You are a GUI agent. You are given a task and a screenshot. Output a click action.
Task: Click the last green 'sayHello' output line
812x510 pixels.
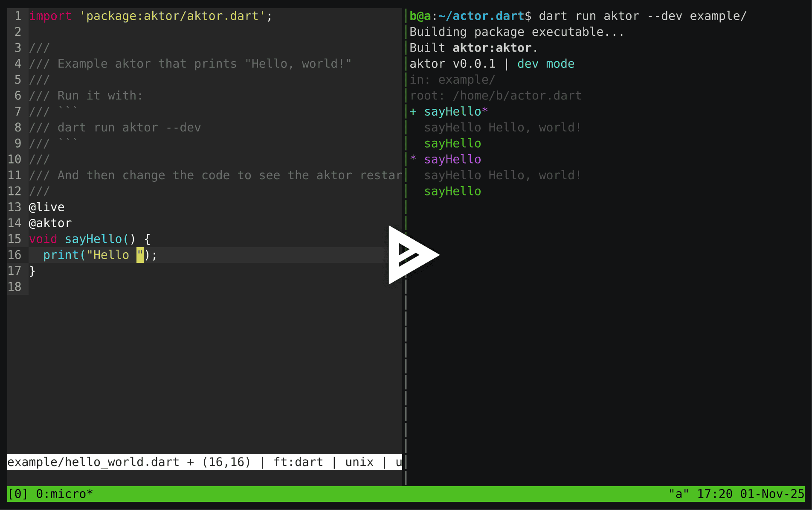452,191
